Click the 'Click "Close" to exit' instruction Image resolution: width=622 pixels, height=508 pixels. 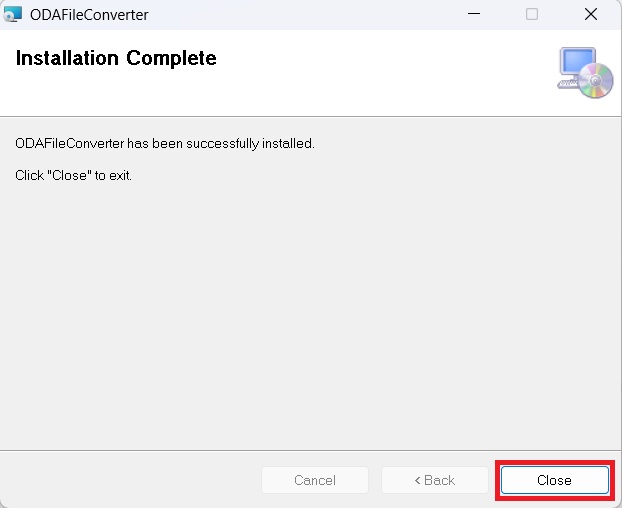tap(74, 175)
